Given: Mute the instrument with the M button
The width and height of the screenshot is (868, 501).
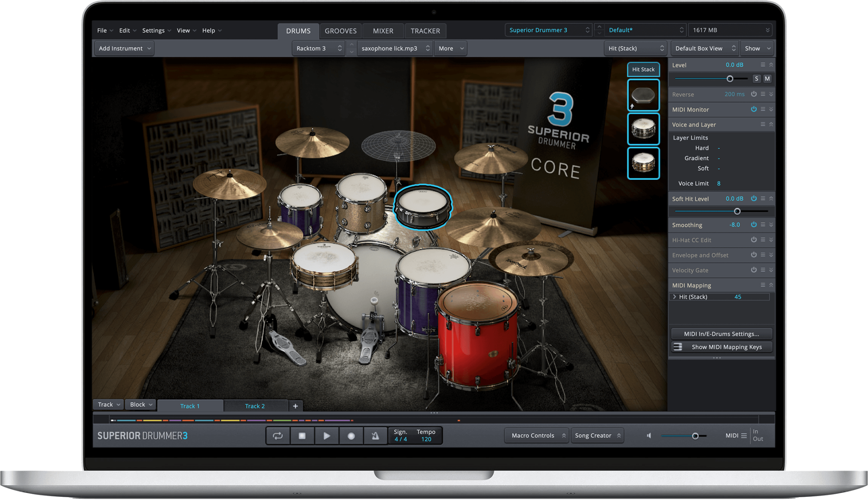Looking at the screenshot, I should [x=767, y=78].
